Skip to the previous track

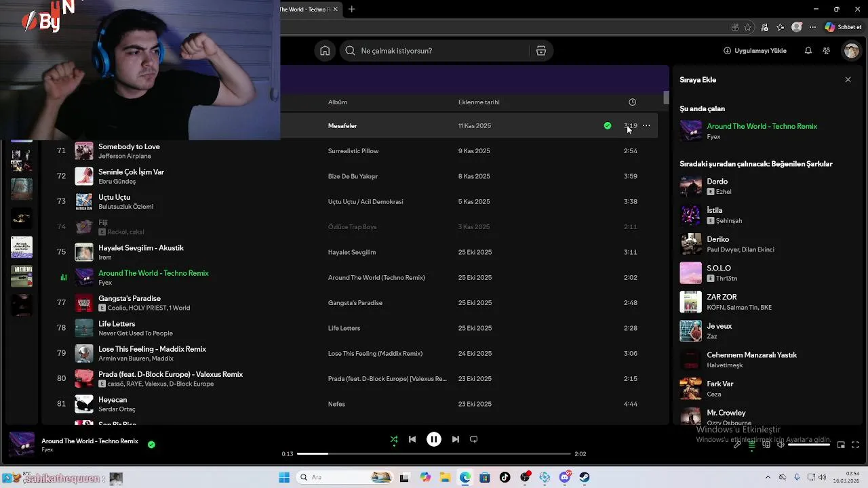coord(412,439)
